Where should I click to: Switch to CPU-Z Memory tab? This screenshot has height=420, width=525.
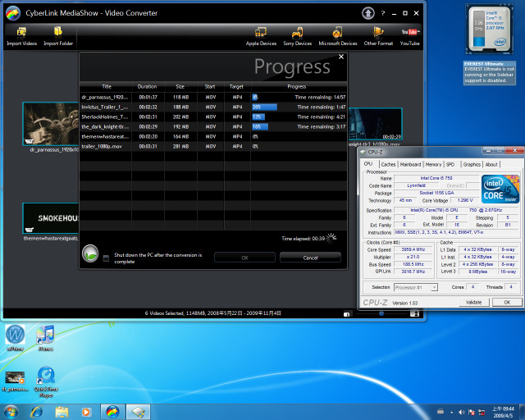click(x=433, y=164)
